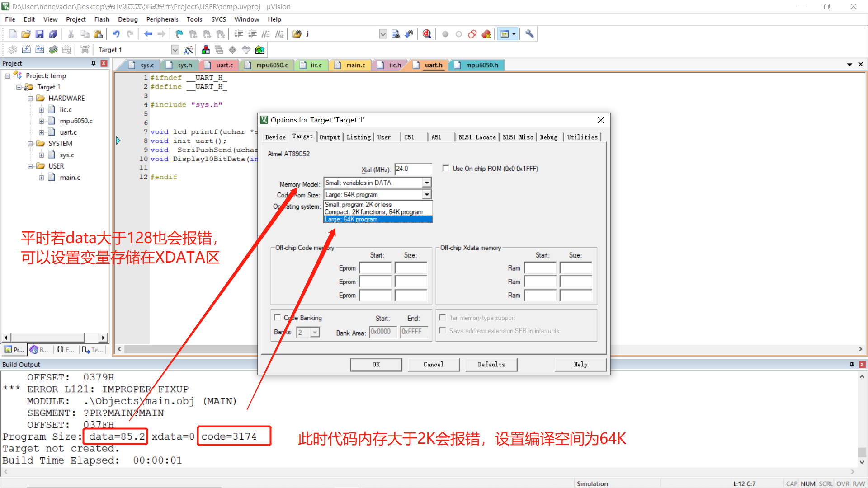Open Manage Project Items three-box icon
This screenshot has height=488, width=868.
pyautogui.click(x=206, y=50)
